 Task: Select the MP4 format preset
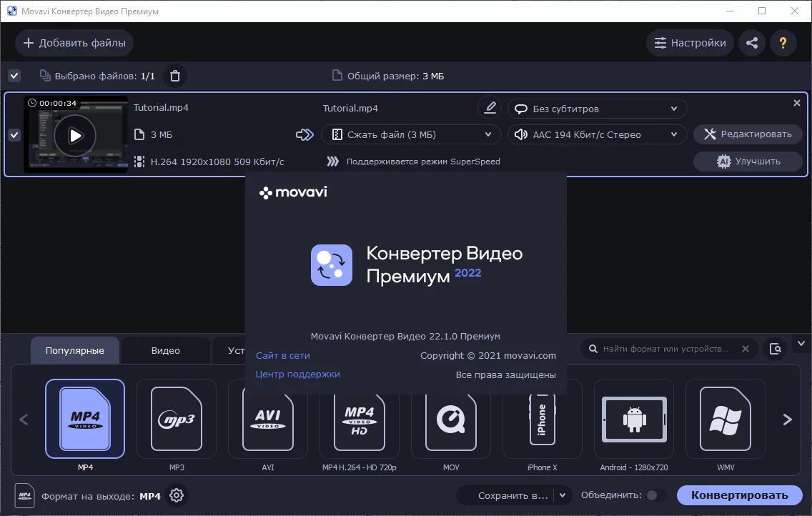click(x=85, y=419)
